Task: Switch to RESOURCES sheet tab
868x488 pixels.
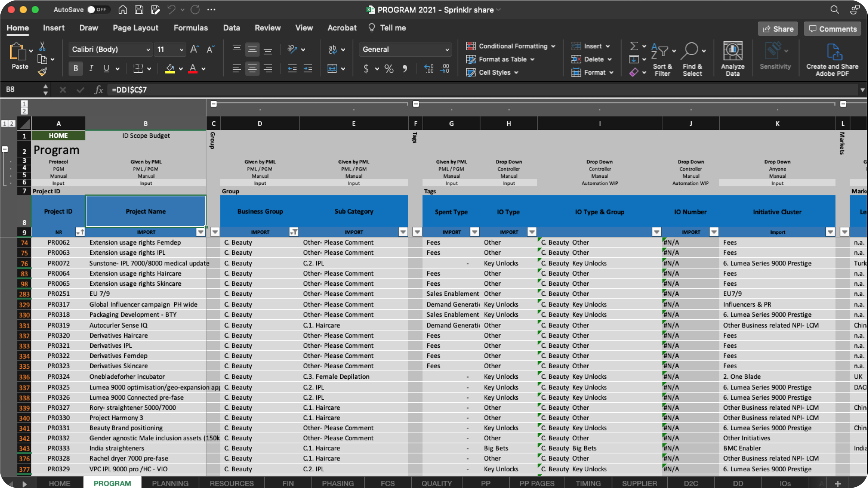Action: tap(232, 483)
